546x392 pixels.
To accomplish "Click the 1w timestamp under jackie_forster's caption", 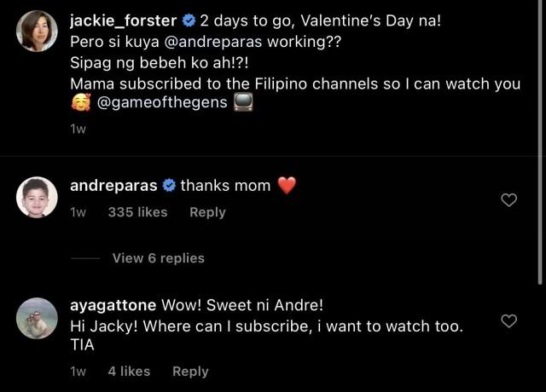I will tap(78, 129).
